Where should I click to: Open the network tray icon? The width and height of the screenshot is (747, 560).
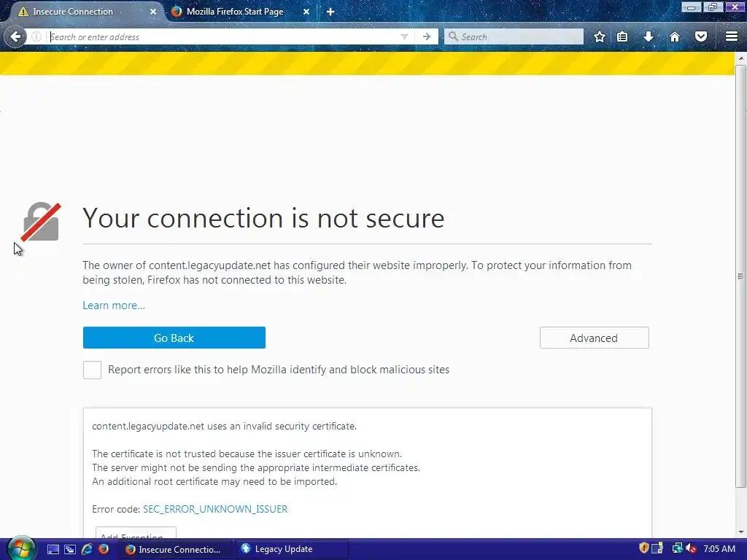pos(677,548)
